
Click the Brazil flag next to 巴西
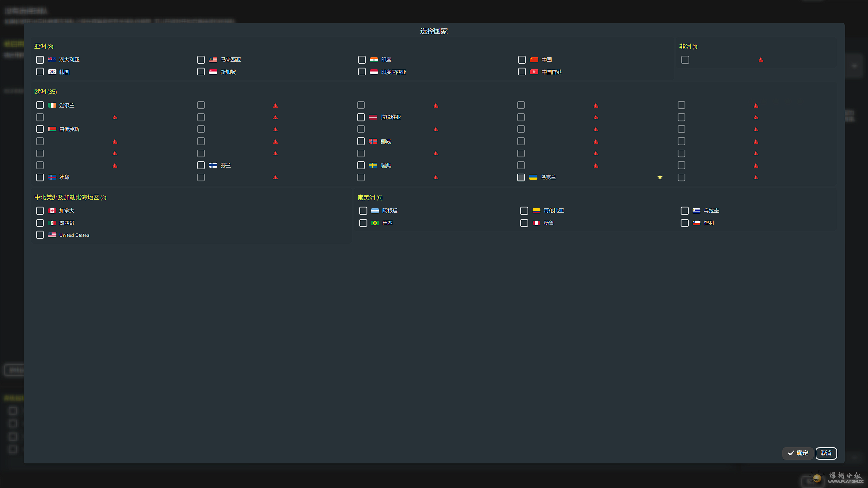pyautogui.click(x=375, y=223)
